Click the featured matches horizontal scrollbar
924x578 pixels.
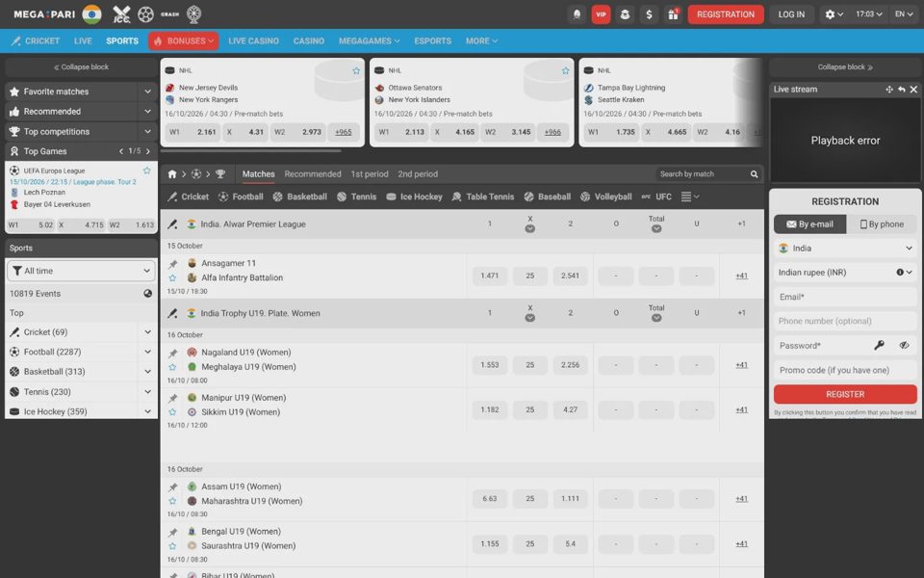click(x=251, y=151)
